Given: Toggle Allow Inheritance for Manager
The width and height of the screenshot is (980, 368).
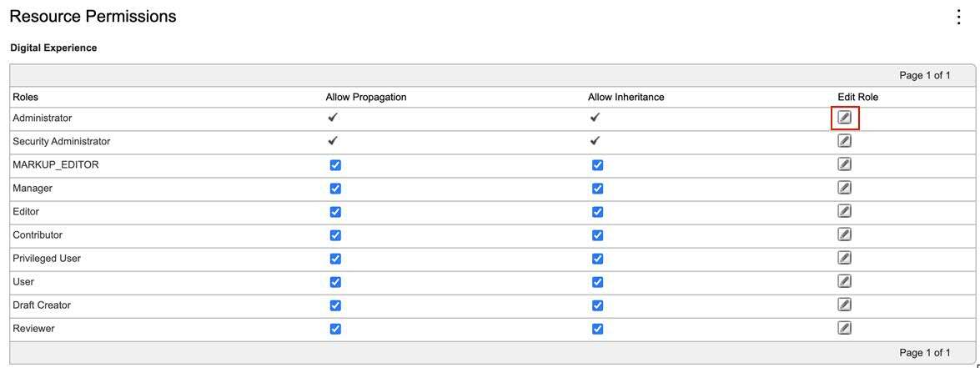Looking at the screenshot, I should click(x=597, y=189).
